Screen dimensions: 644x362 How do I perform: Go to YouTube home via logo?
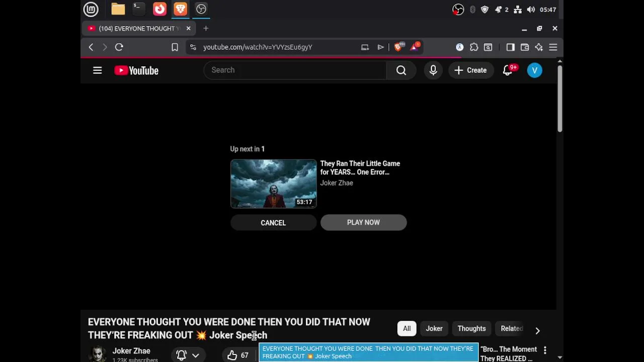(x=136, y=70)
